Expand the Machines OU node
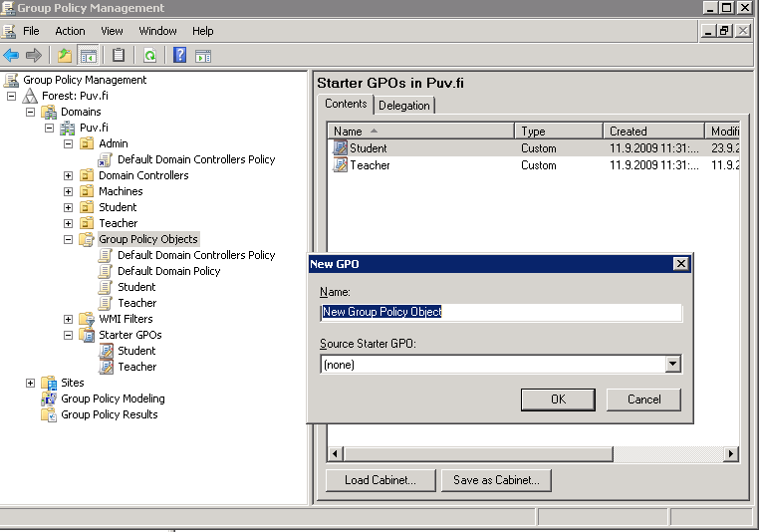Screen dimensions: 760x532 pyautogui.click(x=68, y=191)
